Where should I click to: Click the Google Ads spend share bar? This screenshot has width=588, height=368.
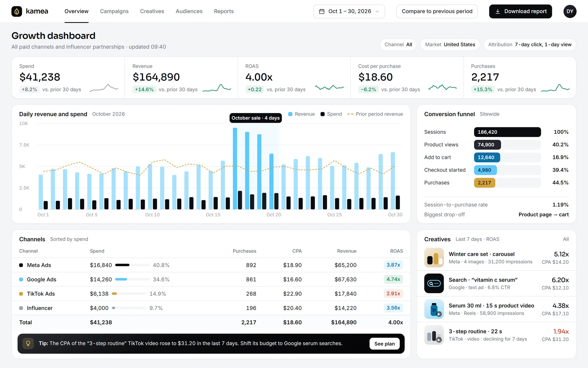click(132, 279)
